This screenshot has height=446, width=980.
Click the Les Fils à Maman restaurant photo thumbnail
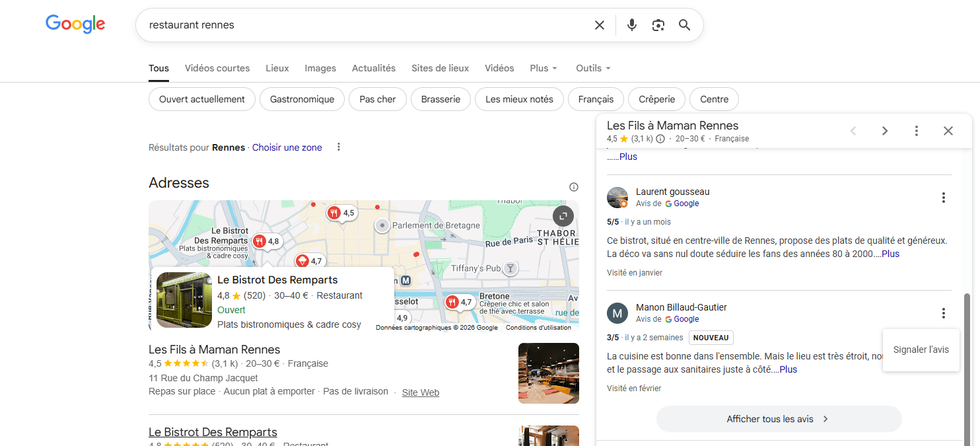coord(548,373)
